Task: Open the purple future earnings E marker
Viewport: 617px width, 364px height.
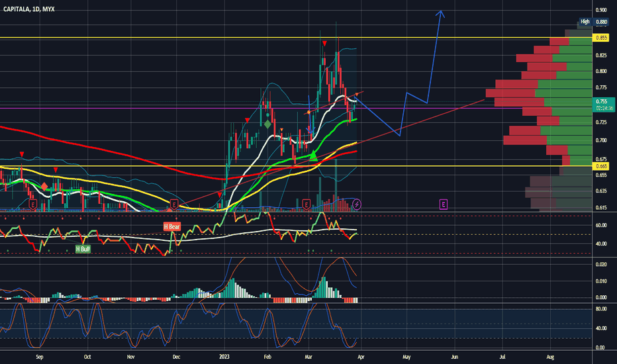Action: 444,205
